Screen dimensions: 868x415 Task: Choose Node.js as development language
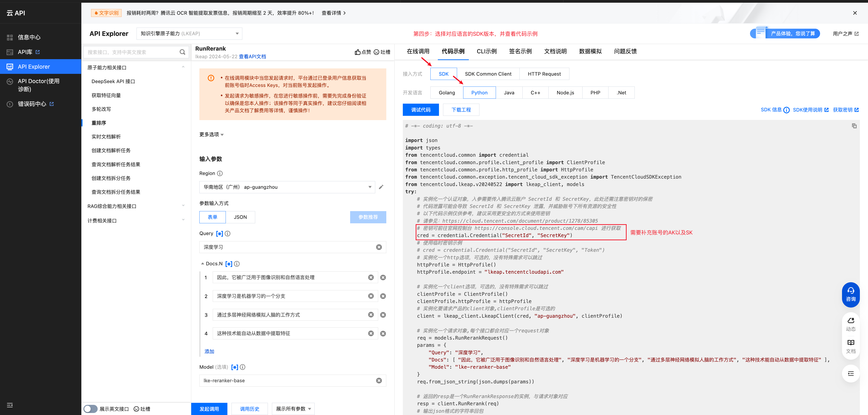[565, 93]
